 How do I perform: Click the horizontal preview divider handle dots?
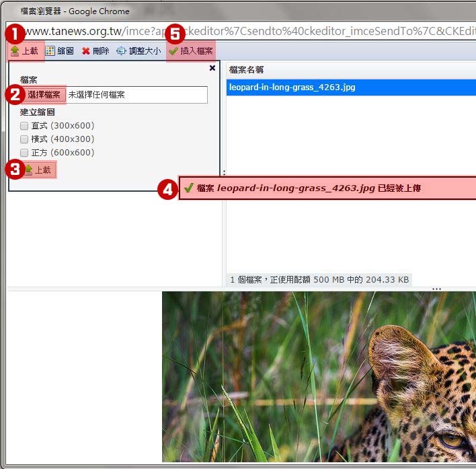(436, 289)
